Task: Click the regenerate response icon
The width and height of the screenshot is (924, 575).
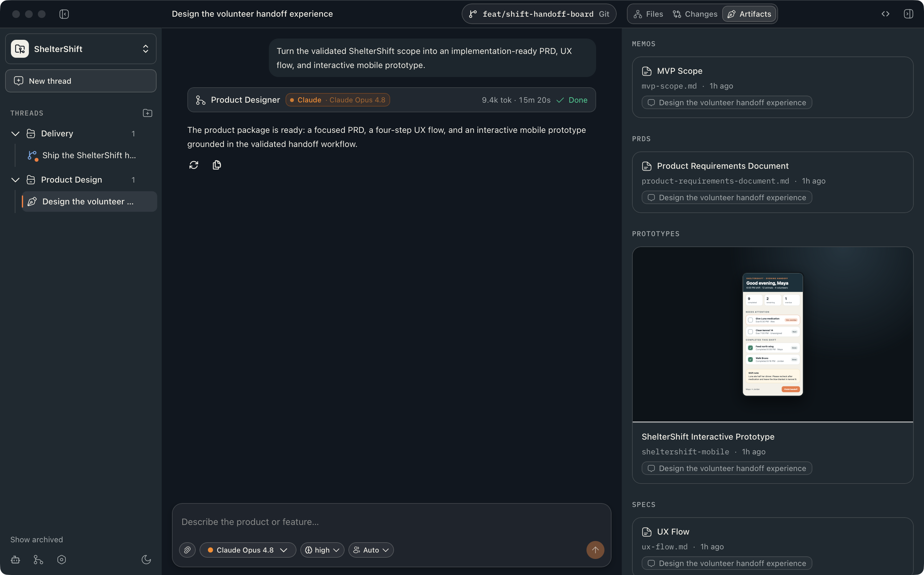Action: 193,165
